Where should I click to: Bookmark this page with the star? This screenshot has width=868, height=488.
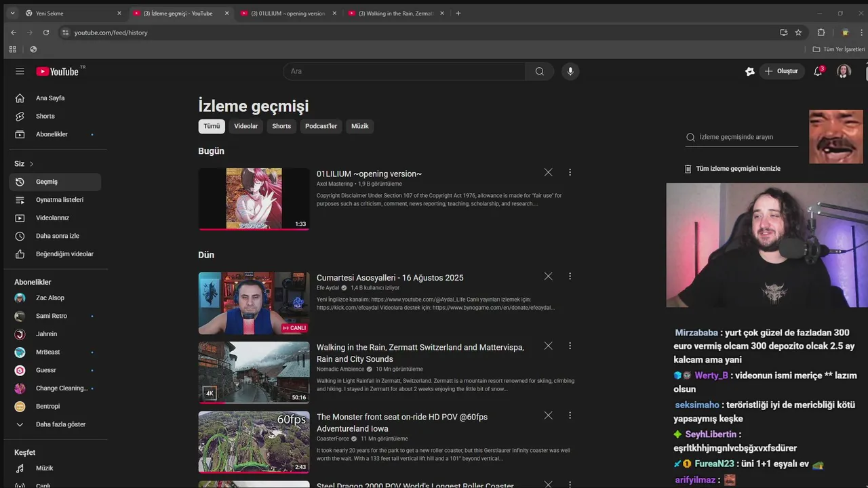point(798,33)
